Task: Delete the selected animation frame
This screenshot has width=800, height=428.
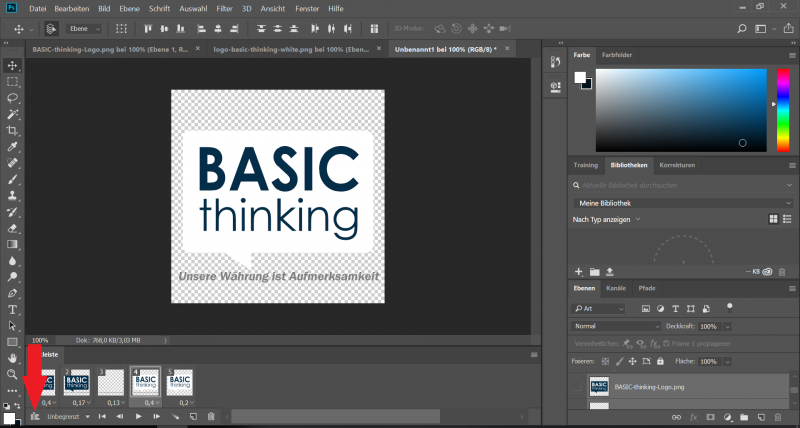Action: click(211, 417)
